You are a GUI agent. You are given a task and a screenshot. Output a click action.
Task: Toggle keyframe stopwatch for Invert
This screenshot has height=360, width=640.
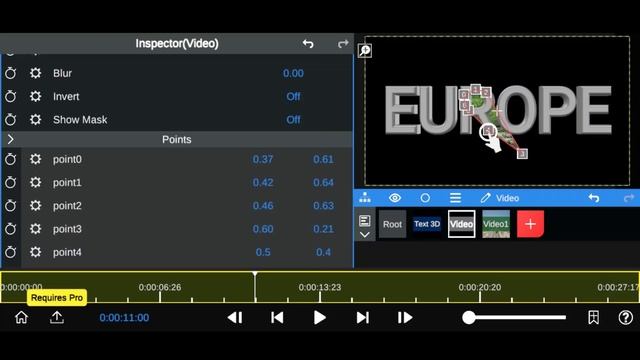point(11,96)
